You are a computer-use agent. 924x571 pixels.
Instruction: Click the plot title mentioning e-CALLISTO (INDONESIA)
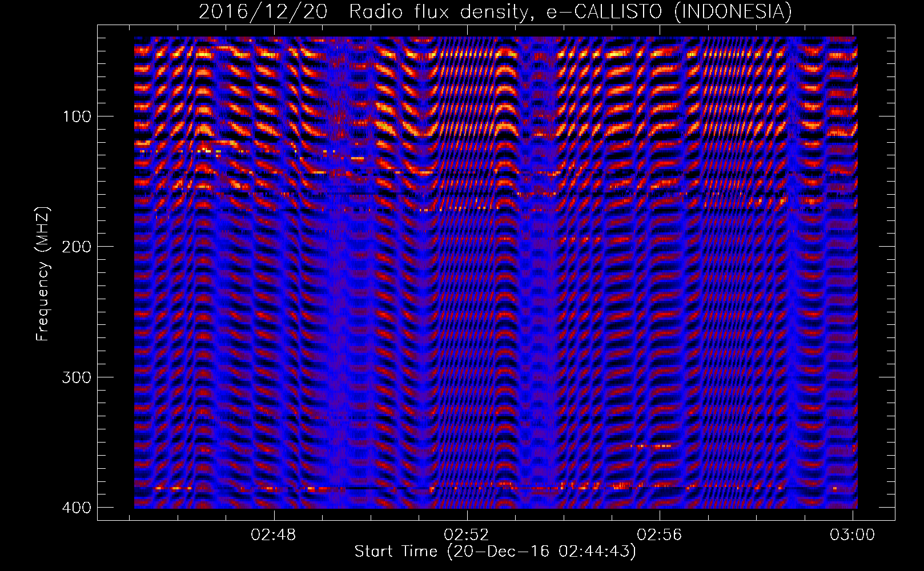pos(496,11)
